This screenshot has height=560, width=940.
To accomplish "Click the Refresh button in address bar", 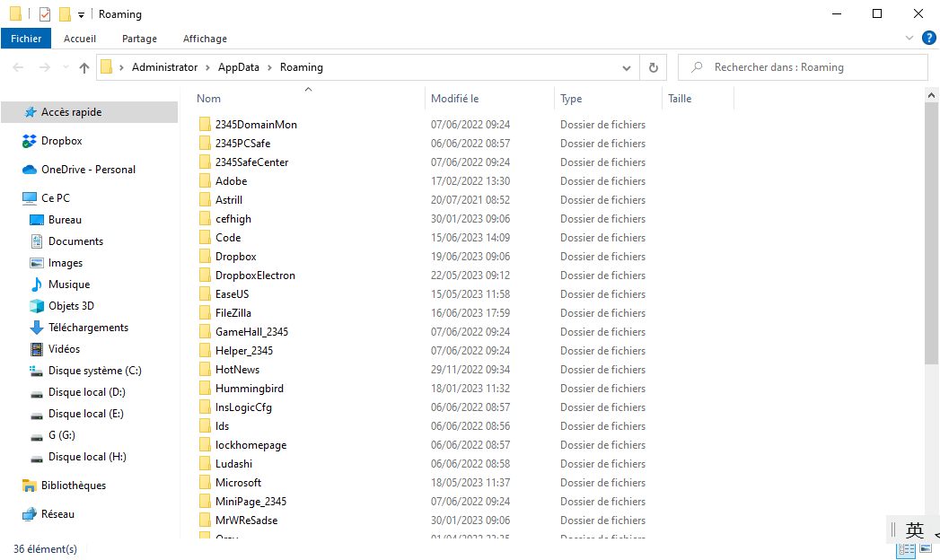I will tap(654, 67).
